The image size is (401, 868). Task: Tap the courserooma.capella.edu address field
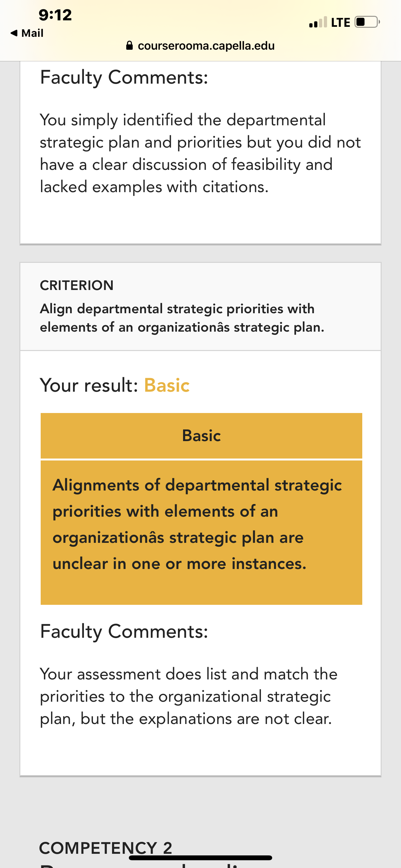(200, 46)
